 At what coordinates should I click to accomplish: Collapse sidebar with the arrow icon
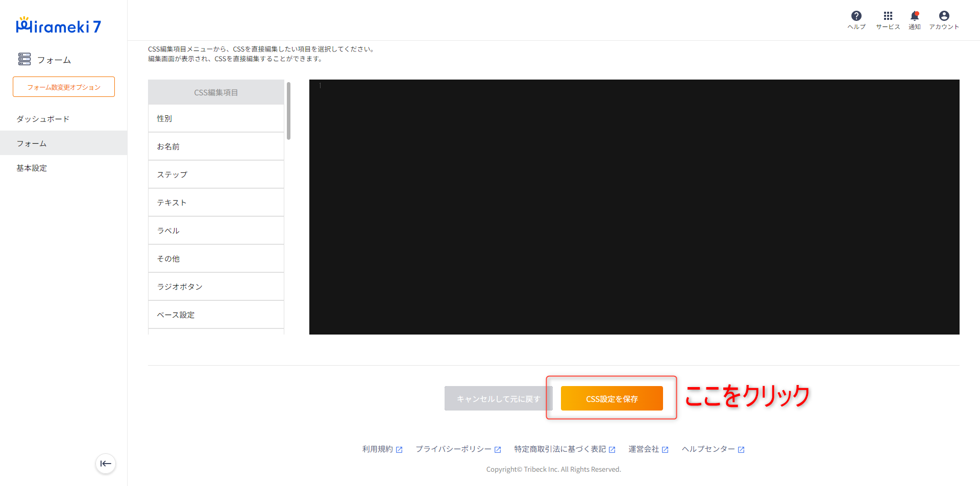tap(106, 464)
